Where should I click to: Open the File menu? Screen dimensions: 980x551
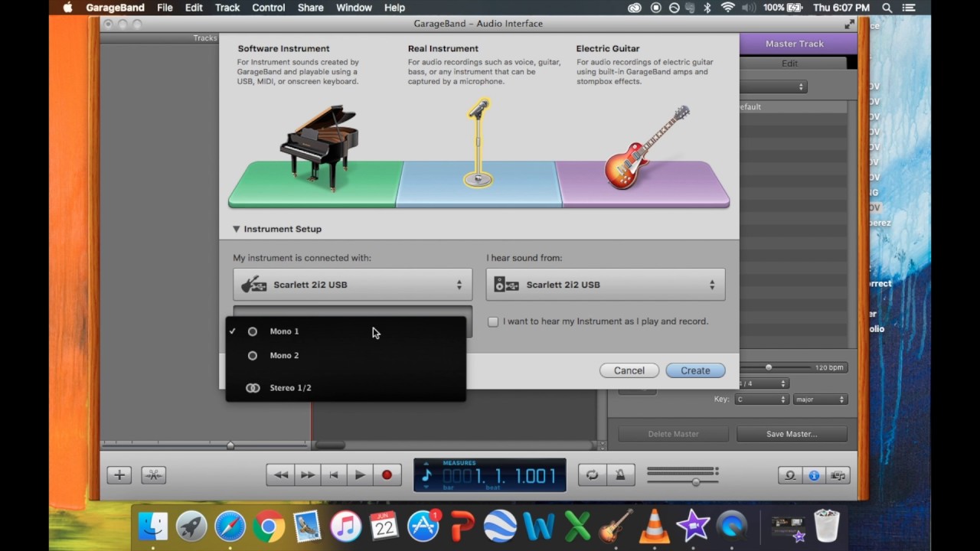point(165,8)
